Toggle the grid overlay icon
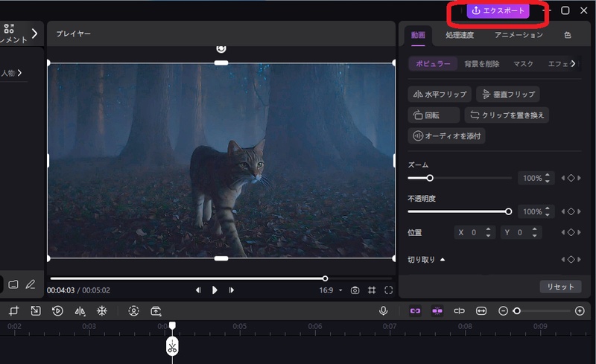The height and width of the screenshot is (364, 596). (372, 290)
